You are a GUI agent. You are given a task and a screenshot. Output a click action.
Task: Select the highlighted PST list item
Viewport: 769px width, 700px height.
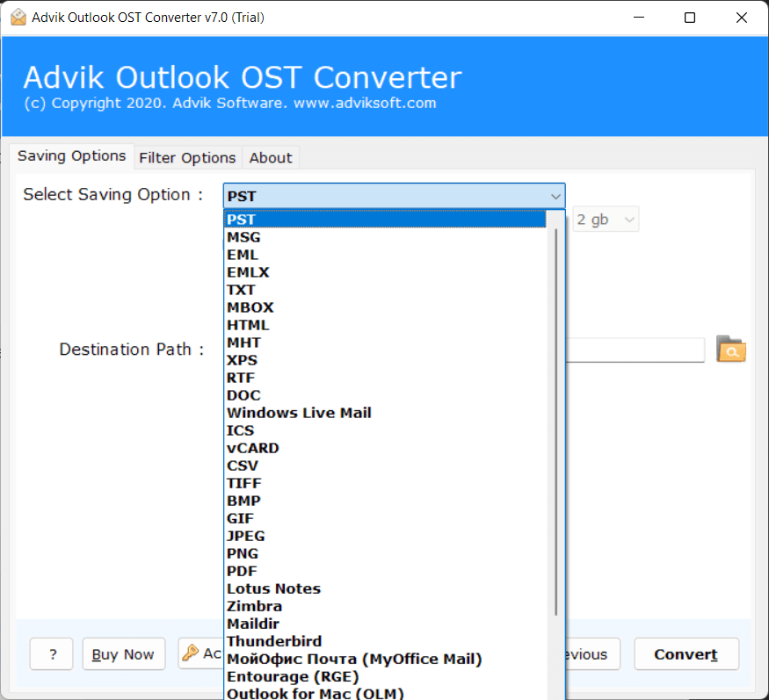(x=242, y=220)
